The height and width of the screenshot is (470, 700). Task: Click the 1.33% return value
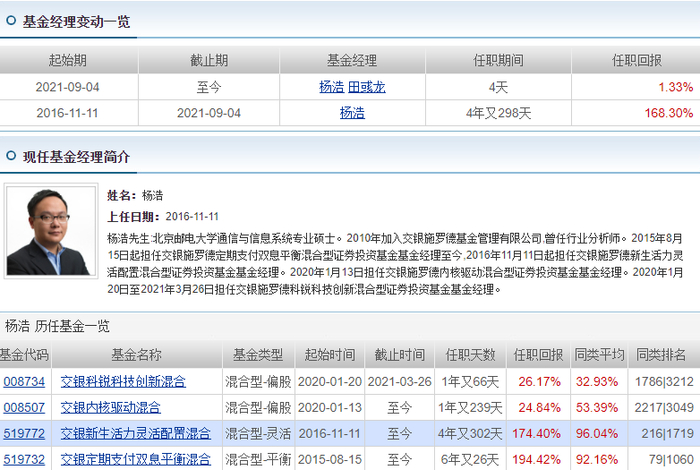[675, 87]
